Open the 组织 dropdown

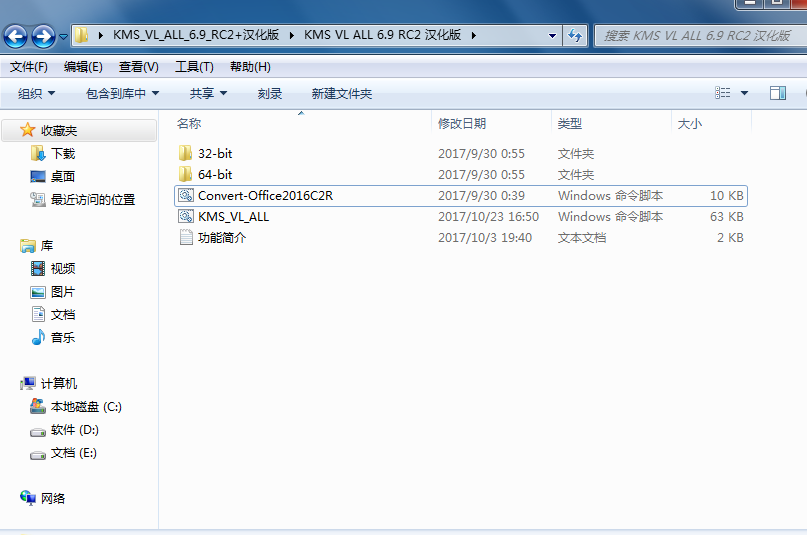click(x=36, y=94)
